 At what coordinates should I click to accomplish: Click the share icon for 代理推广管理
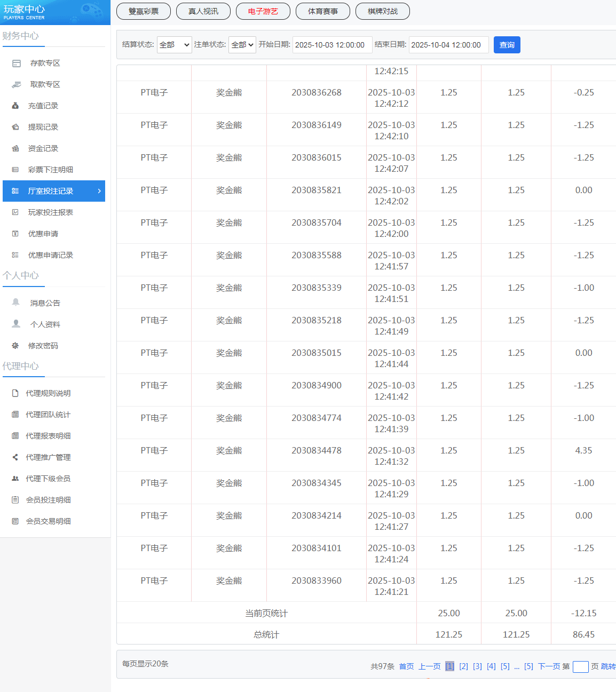click(15, 457)
